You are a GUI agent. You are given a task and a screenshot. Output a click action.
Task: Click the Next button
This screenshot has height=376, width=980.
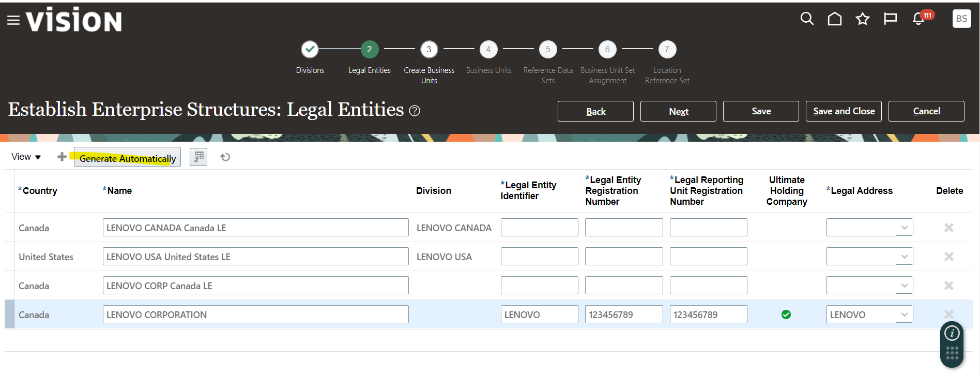coord(678,111)
